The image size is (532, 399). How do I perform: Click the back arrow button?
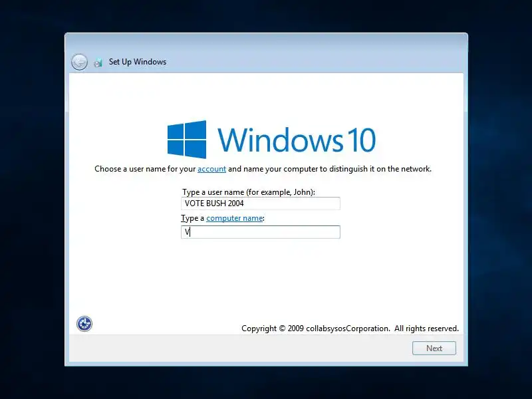point(79,62)
